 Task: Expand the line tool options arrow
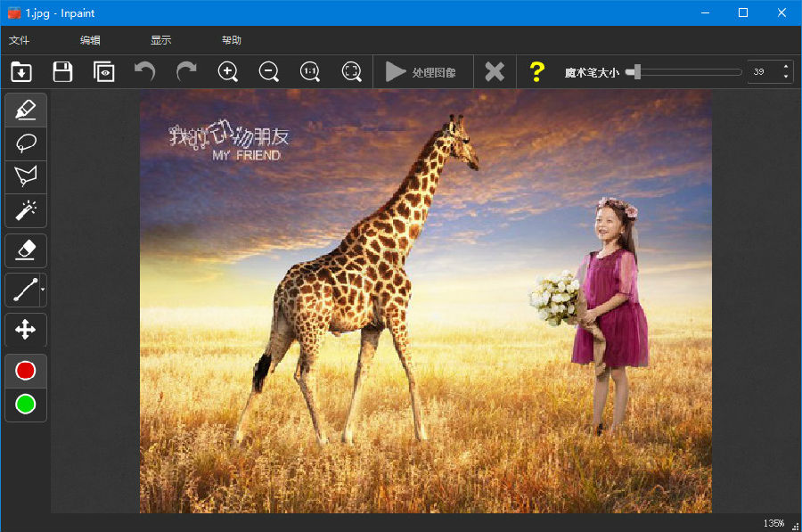[x=43, y=290]
